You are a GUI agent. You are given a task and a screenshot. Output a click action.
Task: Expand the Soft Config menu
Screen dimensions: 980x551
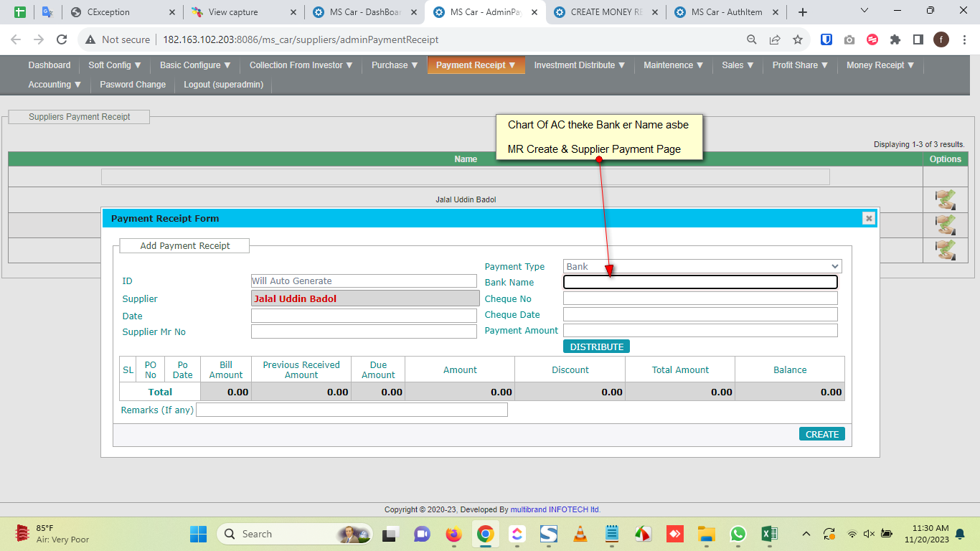115,65
